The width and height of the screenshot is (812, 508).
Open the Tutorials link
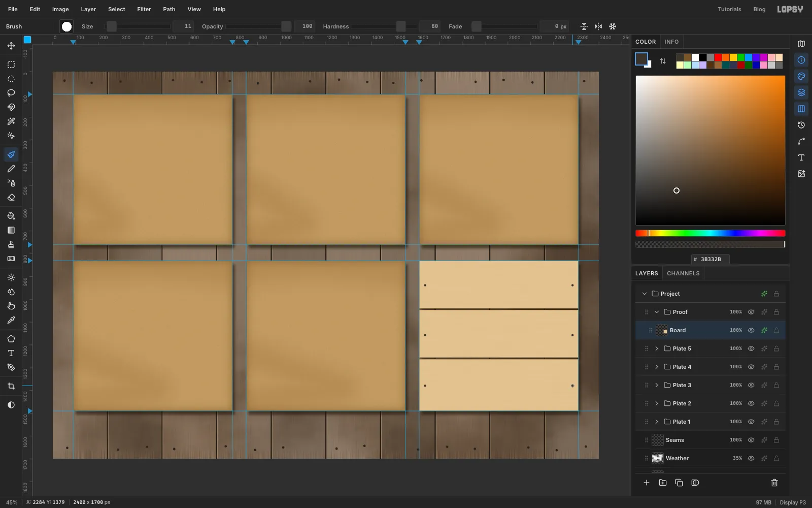(729, 9)
